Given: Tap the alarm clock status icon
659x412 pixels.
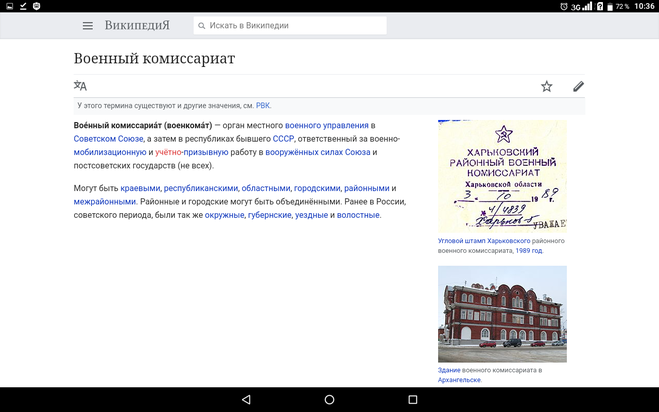Looking at the screenshot, I should click(x=564, y=6).
